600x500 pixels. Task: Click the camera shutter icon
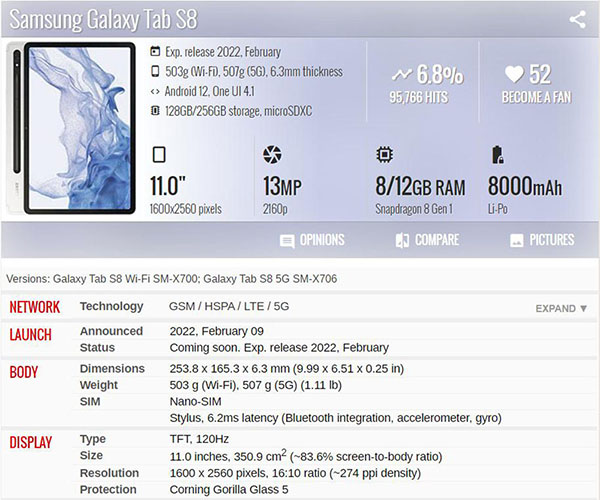271,155
